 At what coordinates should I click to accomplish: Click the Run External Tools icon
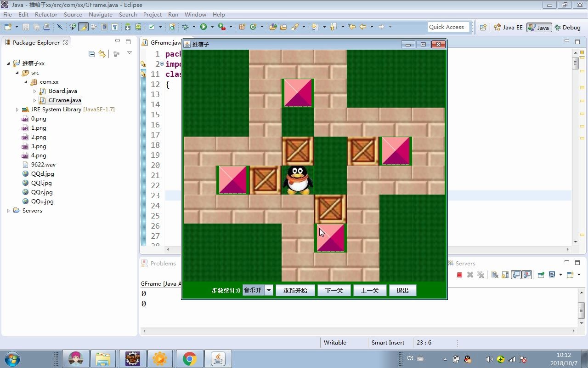pyautogui.click(x=221, y=27)
